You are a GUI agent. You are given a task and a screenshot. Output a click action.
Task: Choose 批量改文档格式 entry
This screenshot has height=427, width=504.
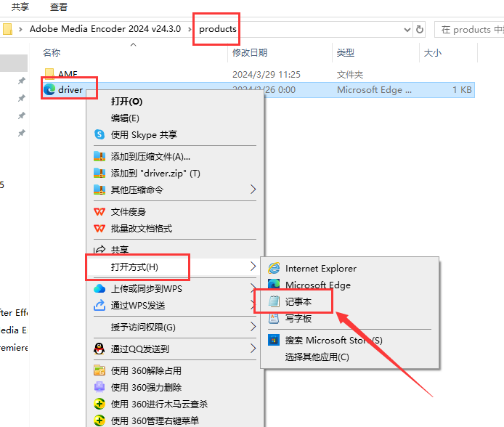tap(142, 229)
